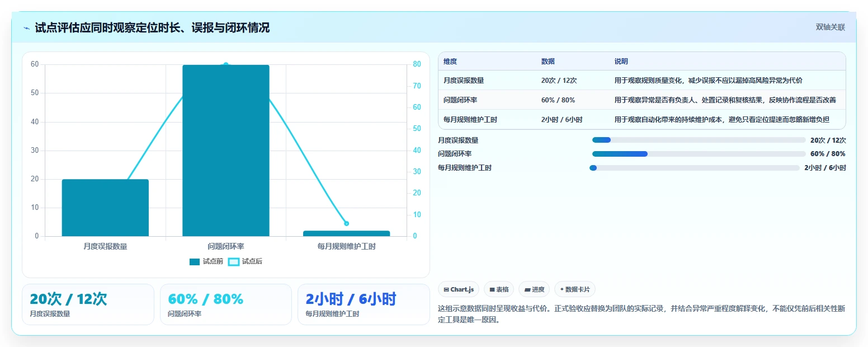Click the 问题闭环率 progress bar
This screenshot has width=868, height=347.
click(699, 154)
